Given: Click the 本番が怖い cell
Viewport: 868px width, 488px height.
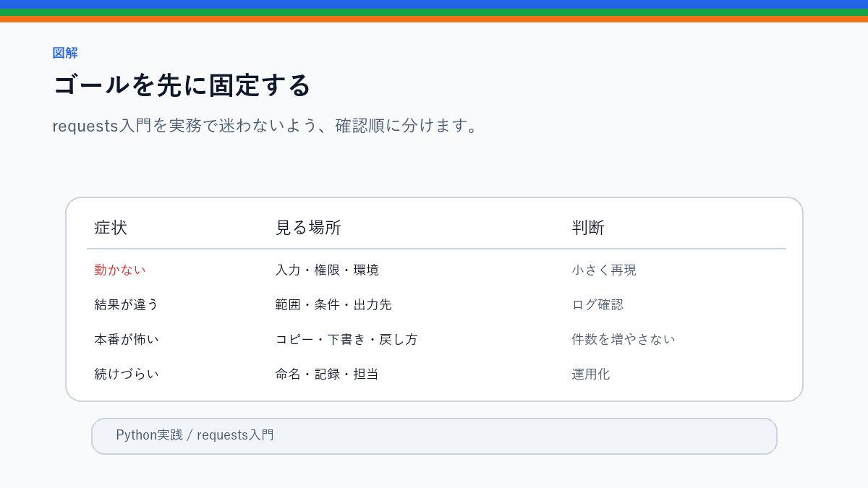Looking at the screenshot, I should (127, 339).
